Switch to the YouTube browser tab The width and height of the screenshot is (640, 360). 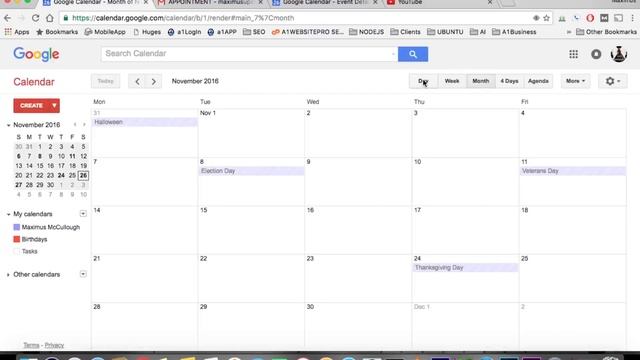pyautogui.click(x=439, y=3)
